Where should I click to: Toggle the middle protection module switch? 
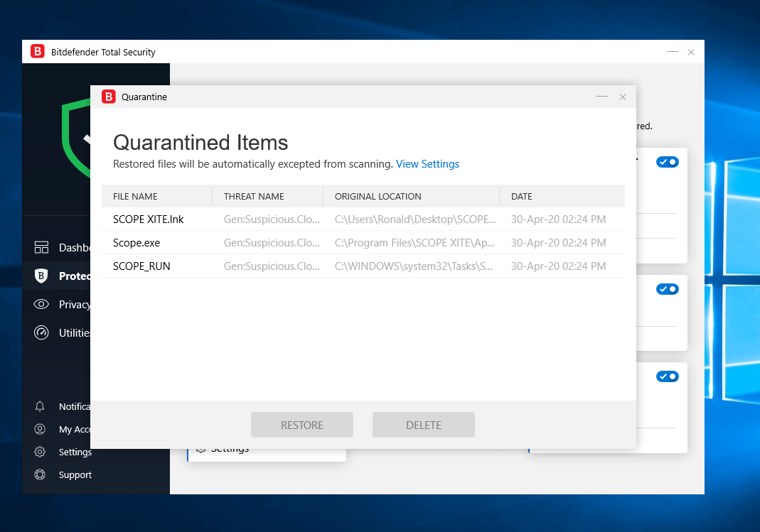pyautogui.click(x=668, y=289)
